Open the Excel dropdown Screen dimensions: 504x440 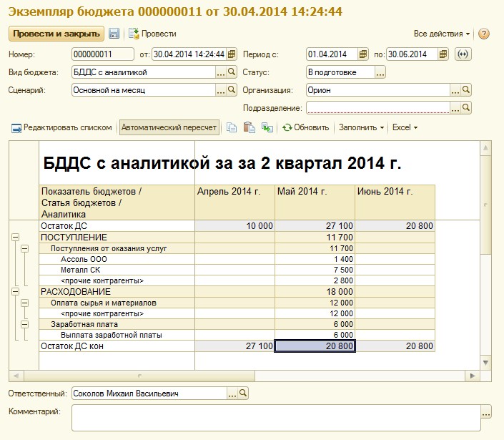[x=405, y=127]
